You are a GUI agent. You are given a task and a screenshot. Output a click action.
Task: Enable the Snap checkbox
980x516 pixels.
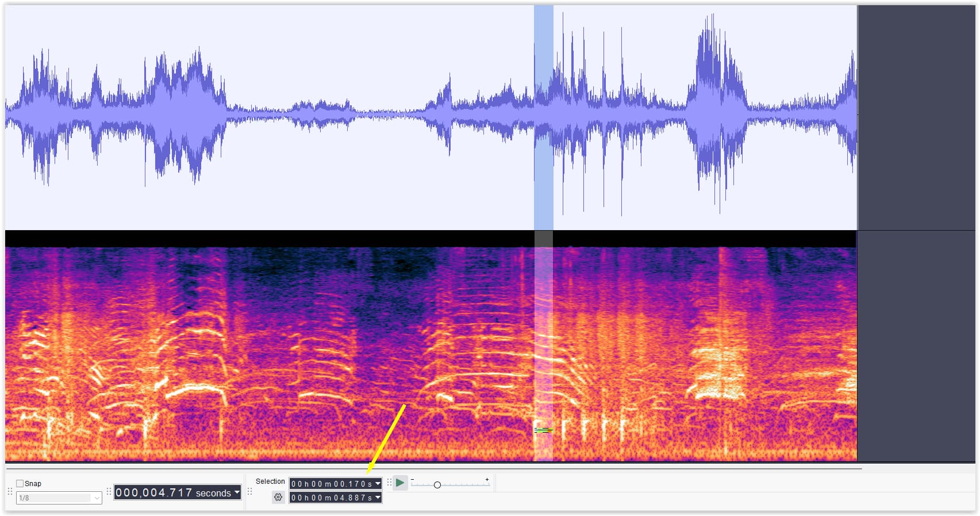click(x=20, y=483)
